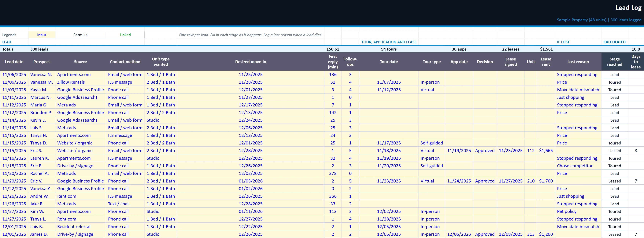Click the CALCULATED section label
The width and height of the screenshot is (644, 238).
pyautogui.click(x=615, y=42)
